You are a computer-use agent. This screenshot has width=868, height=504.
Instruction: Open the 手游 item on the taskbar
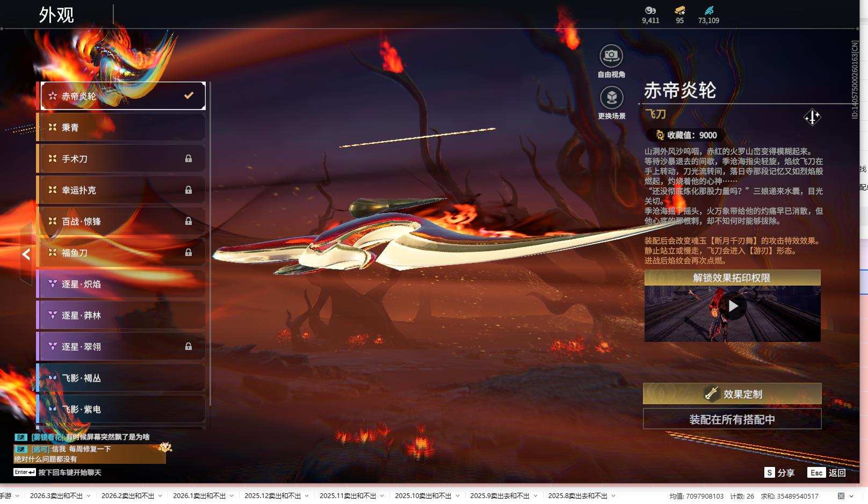(x=6, y=496)
